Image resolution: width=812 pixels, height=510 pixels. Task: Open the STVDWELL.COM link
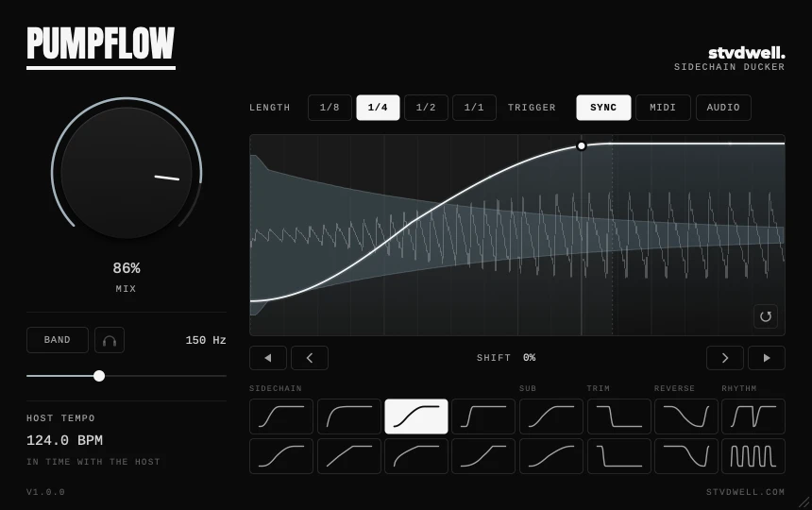(x=745, y=492)
